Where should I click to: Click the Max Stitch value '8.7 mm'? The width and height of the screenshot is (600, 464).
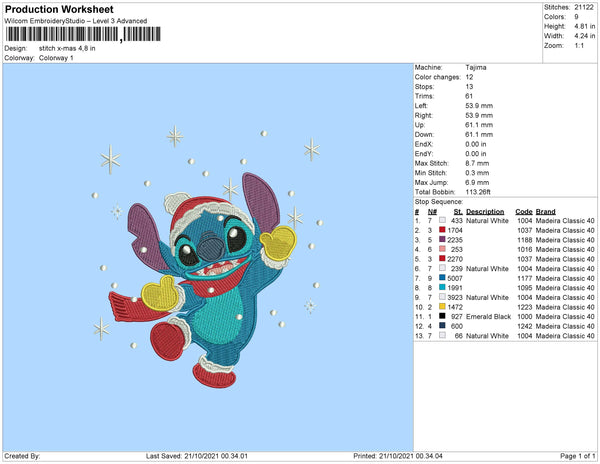[477, 163]
